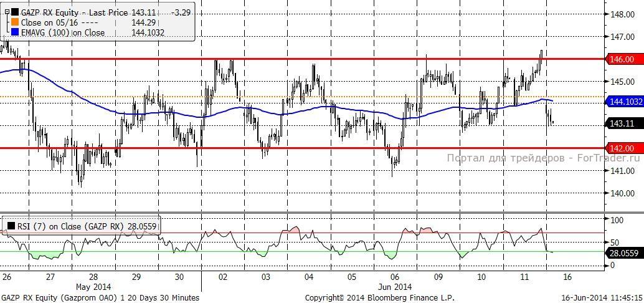The image size is (644, 303).
Task: Click the black 28.0559 RSI axis tag
Action: [625, 253]
